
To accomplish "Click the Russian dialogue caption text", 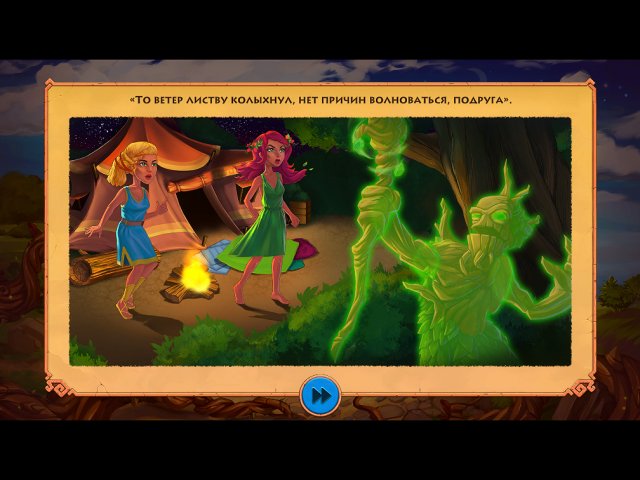I will (x=320, y=100).
